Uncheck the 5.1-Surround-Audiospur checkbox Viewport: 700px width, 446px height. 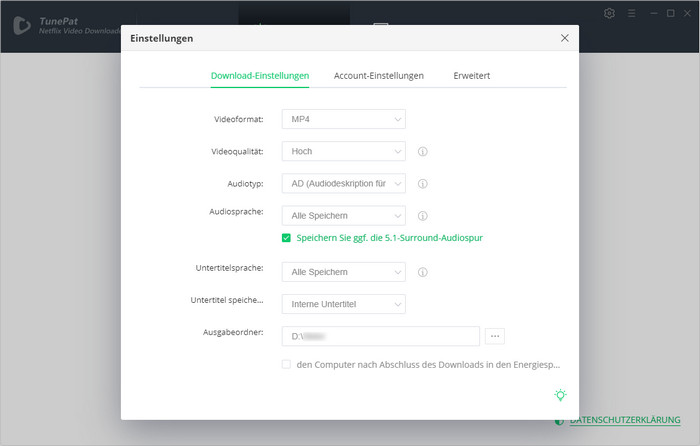coord(286,238)
